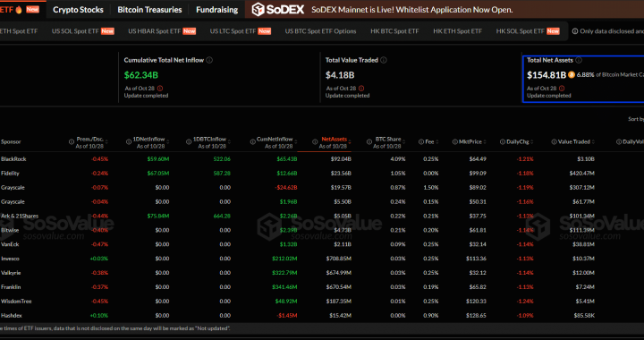Toggle sort arrows on Value Traded column
The width and height of the screenshot is (644, 340).
(593, 141)
